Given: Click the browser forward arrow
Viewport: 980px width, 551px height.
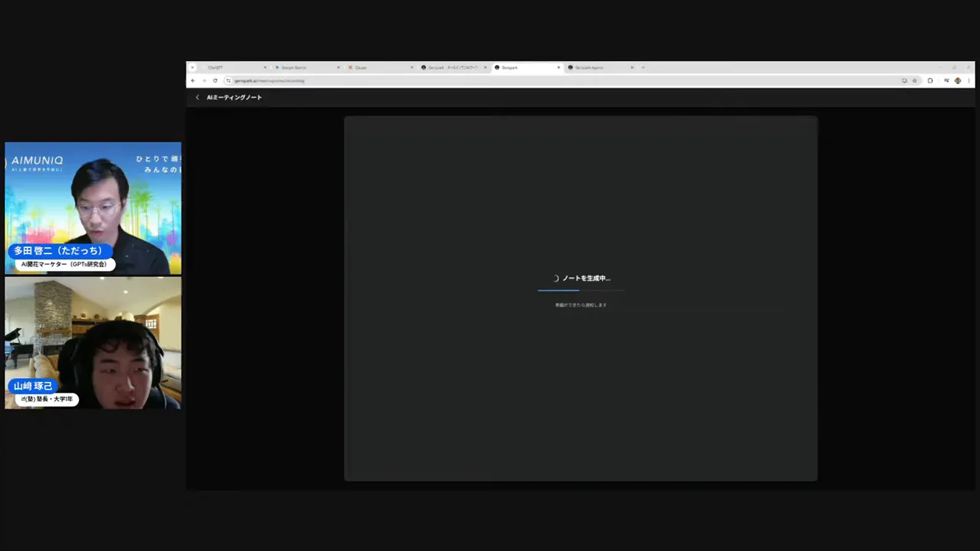Looking at the screenshot, I should (x=204, y=80).
